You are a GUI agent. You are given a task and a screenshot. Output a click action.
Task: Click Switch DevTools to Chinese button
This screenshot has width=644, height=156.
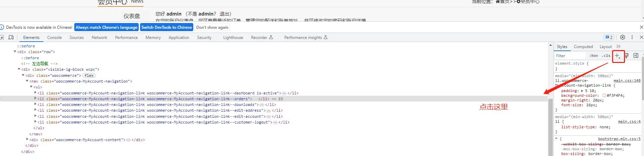point(167,27)
